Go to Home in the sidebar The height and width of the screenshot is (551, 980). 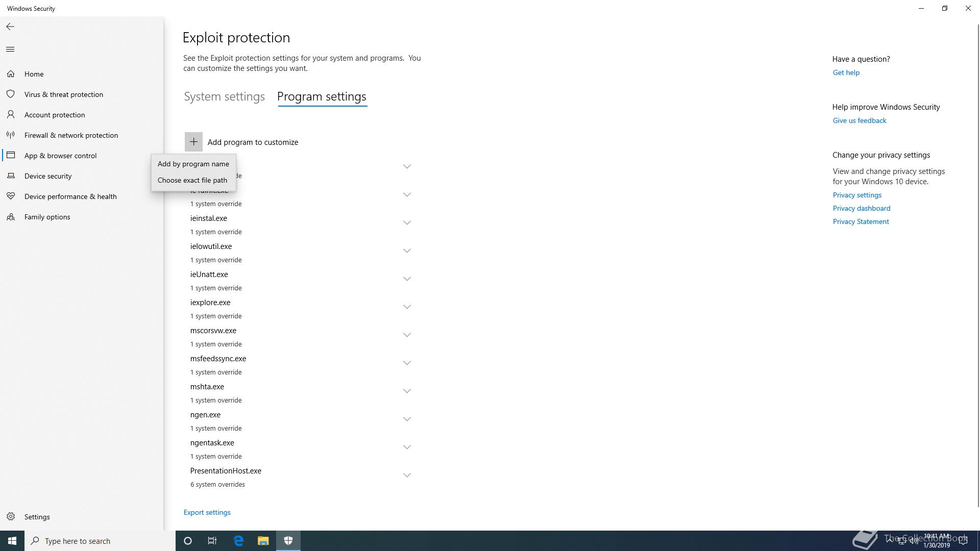(x=34, y=74)
